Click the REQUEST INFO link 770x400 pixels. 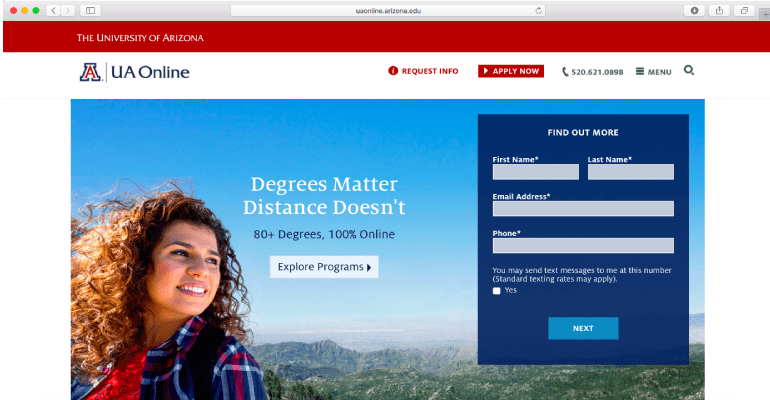[x=423, y=71]
